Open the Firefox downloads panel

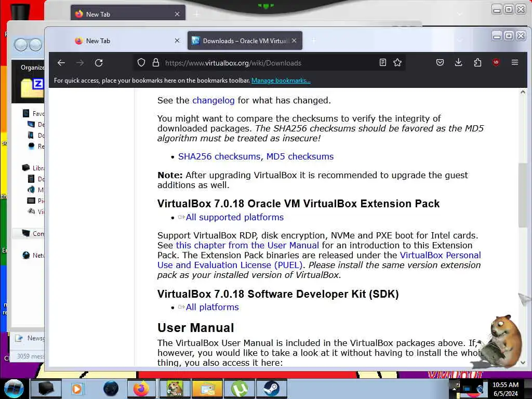(458, 62)
